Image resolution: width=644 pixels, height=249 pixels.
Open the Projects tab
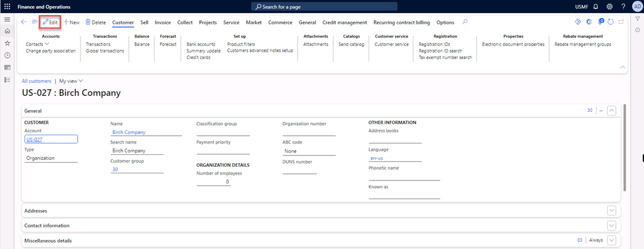click(208, 23)
